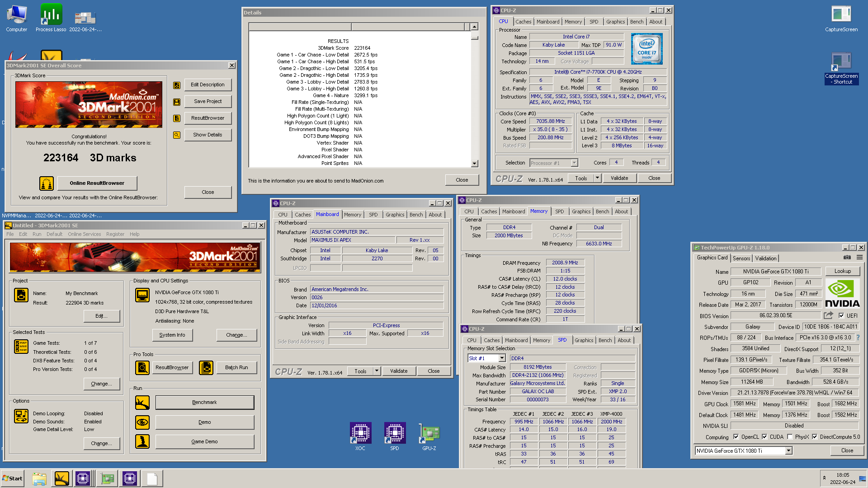Click the System Info button
This screenshot has width=868, height=488.
[x=172, y=335]
